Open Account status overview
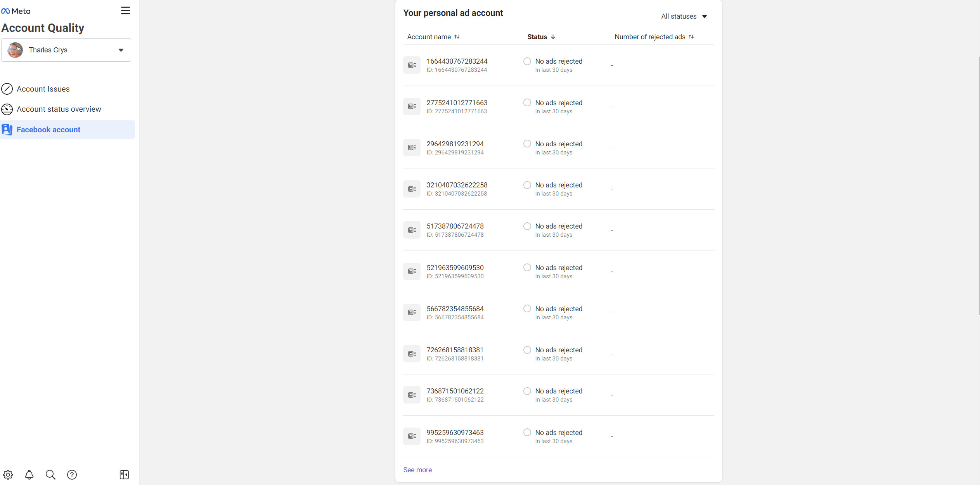980x485 pixels. (x=68, y=109)
